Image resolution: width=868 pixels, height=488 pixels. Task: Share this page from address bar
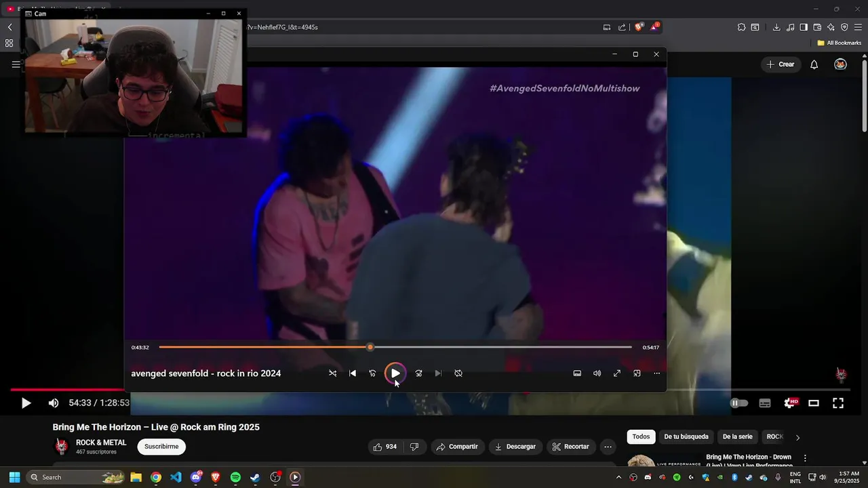tap(622, 27)
